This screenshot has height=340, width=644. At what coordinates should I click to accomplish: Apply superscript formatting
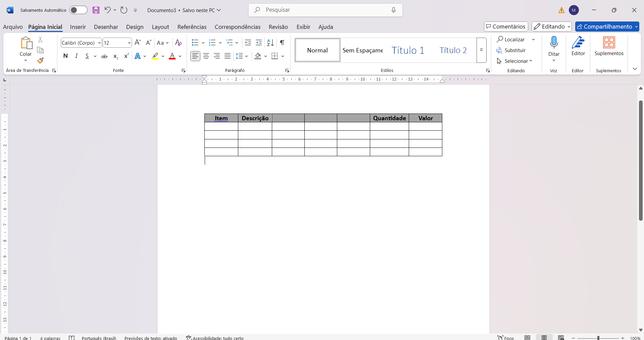(x=126, y=56)
